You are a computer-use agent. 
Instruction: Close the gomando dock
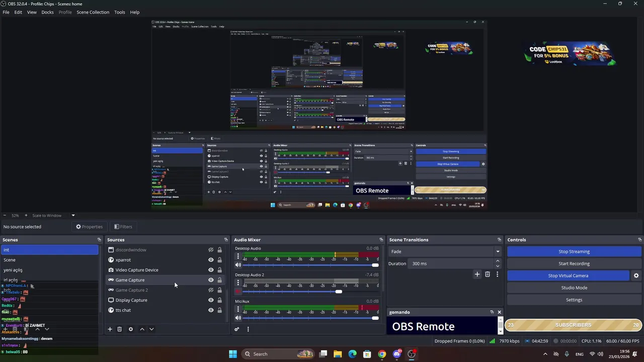point(499,312)
